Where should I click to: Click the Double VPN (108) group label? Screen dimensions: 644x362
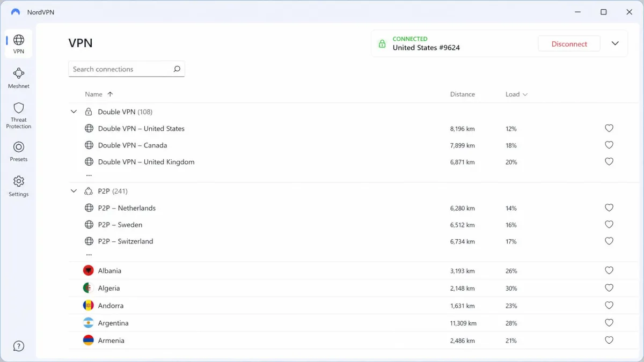click(125, 112)
